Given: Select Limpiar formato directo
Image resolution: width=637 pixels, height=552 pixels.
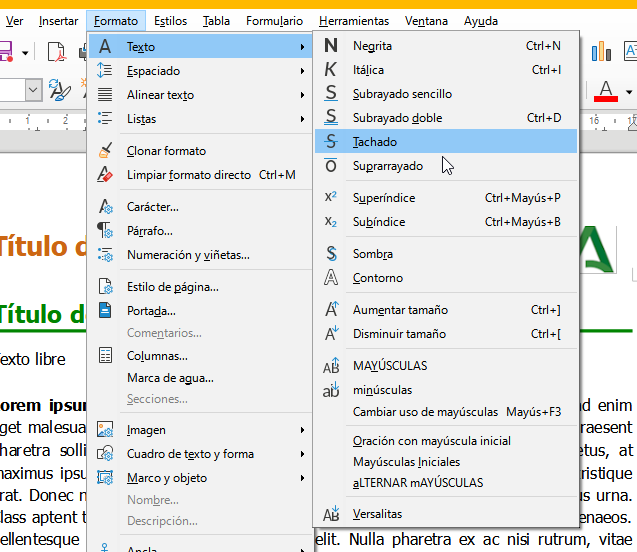Looking at the screenshot, I should click(188, 175).
